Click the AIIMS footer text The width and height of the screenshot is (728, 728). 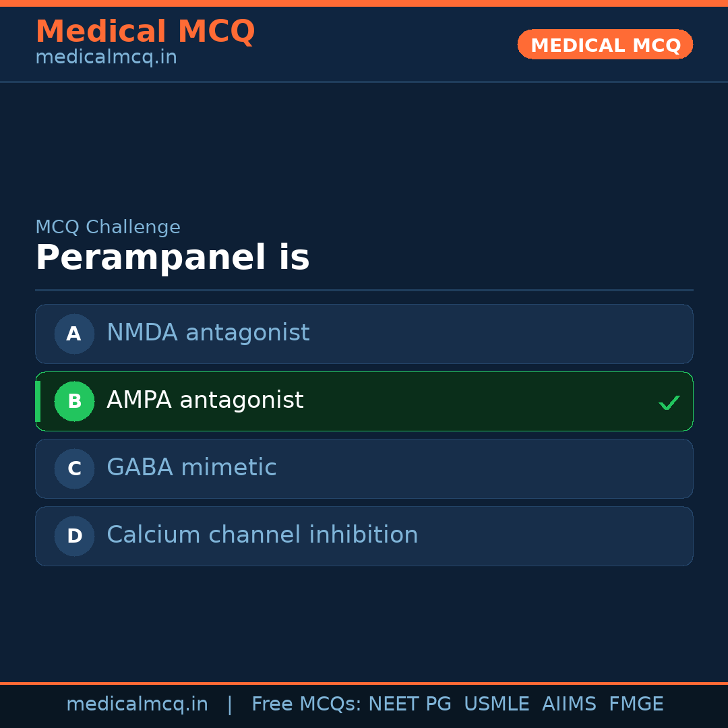click(569, 704)
